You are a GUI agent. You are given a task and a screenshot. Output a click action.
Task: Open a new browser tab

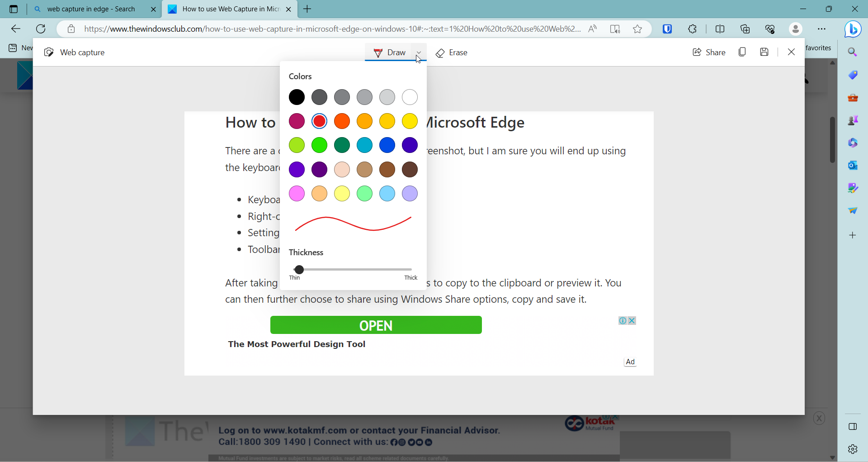point(307,9)
